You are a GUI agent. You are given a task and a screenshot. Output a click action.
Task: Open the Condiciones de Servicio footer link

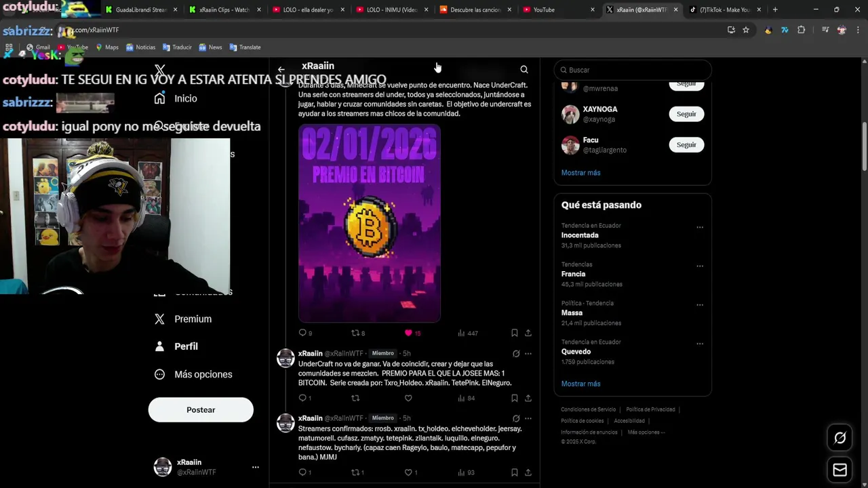tap(589, 409)
